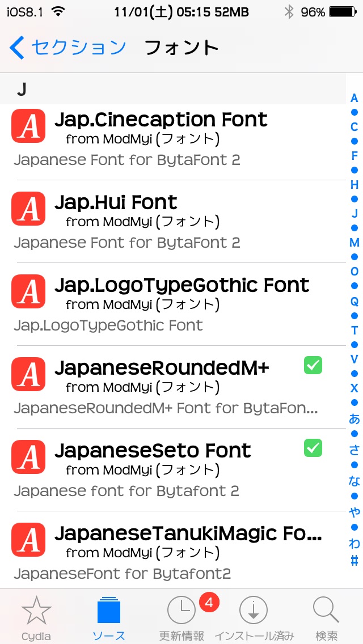Jump to index letter O
This screenshot has height=644, width=363.
tap(354, 272)
